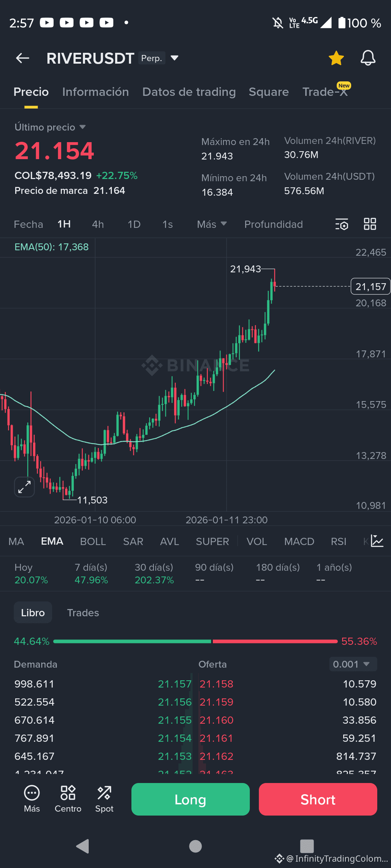Open chart settings icon beside Profundidad
Screen dimensions: 391x868
tap(342, 224)
